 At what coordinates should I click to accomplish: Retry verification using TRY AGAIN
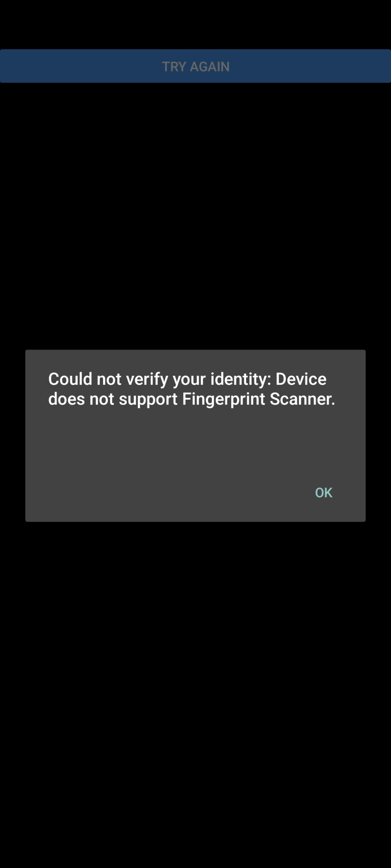[195, 66]
